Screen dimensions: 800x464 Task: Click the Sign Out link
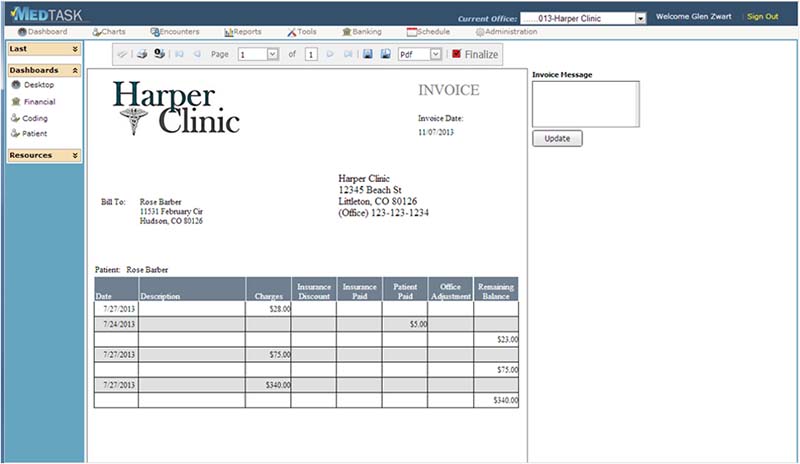(763, 16)
